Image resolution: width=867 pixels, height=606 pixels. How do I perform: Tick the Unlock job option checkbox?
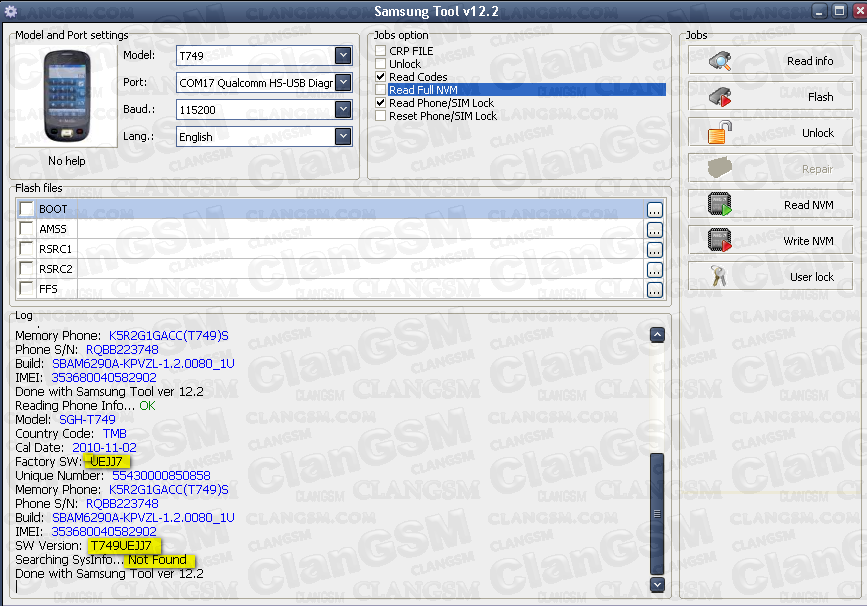[x=380, y=64]
